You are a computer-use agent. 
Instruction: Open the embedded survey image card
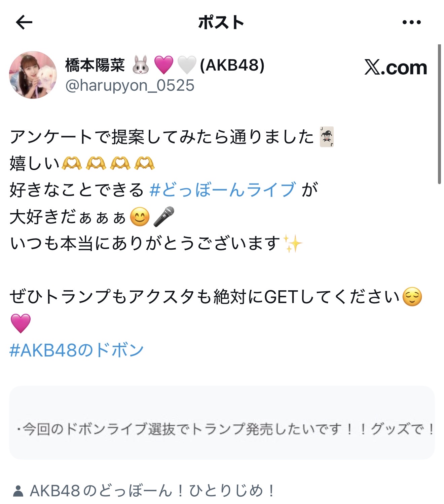click(x=222, y=422)
